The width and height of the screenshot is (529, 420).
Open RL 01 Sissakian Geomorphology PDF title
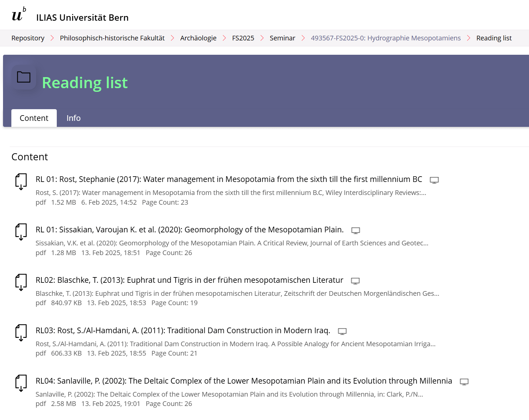(x=190, y=230)
